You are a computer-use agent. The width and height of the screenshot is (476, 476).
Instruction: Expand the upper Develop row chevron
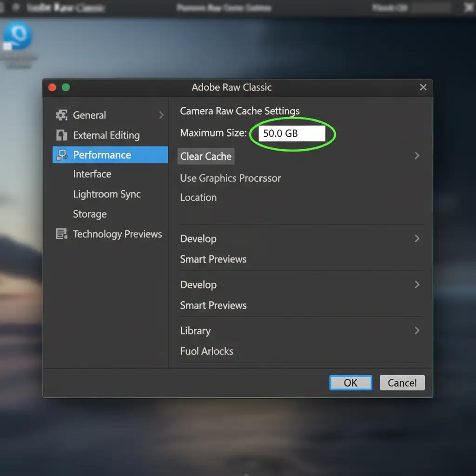click(416, 238)
